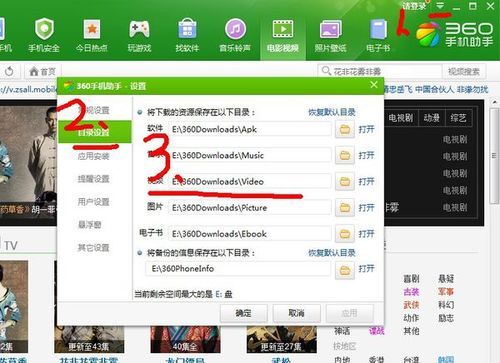Click E:\360Downloads\Music path field
500x363 pixels.
(x=250, y=155)
